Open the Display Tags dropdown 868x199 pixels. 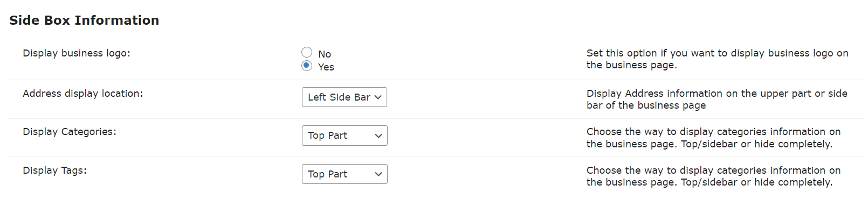[x=345, y=174]
